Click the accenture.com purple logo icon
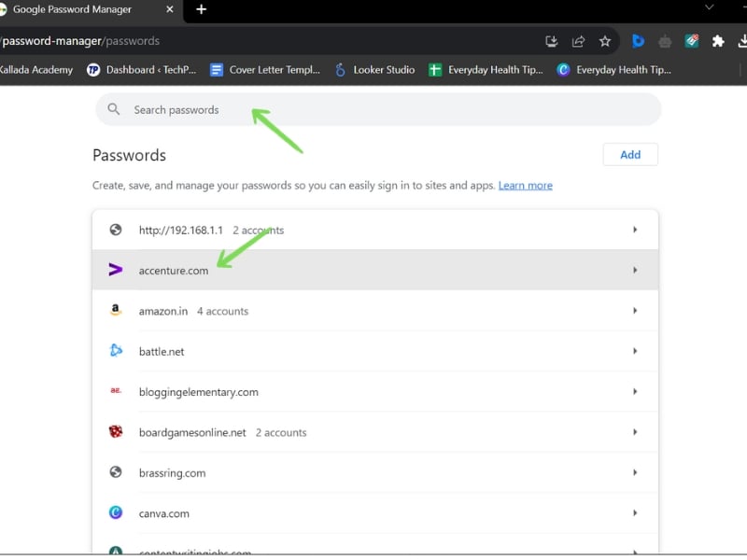 115,270
